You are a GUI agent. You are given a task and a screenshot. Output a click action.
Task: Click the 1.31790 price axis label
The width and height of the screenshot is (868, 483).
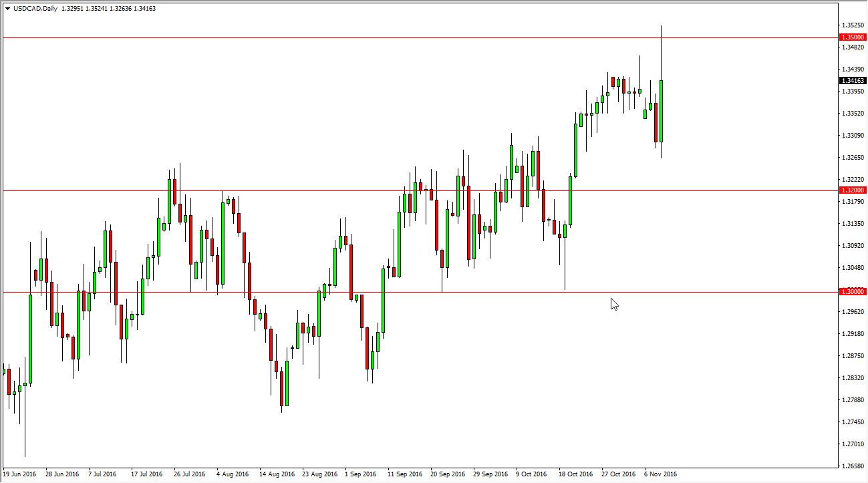853,201
